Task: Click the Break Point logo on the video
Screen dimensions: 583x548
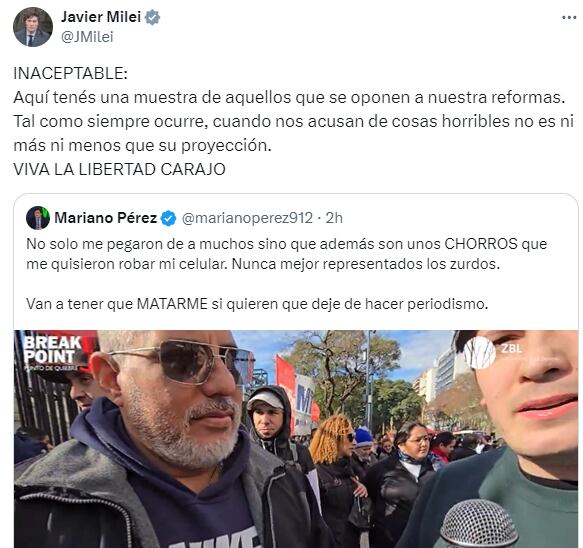Action: pyautogui.click(x=52, y=352)
